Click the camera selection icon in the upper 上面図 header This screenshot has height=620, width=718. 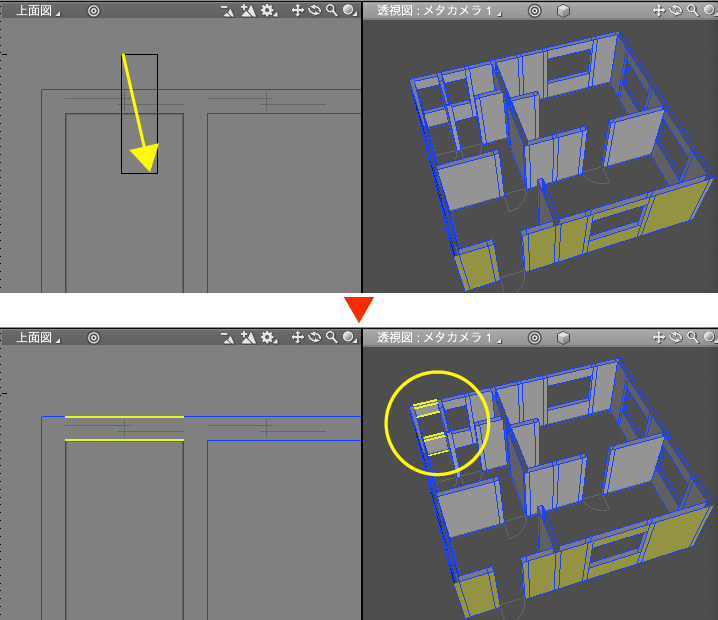(x=227, y=11)
